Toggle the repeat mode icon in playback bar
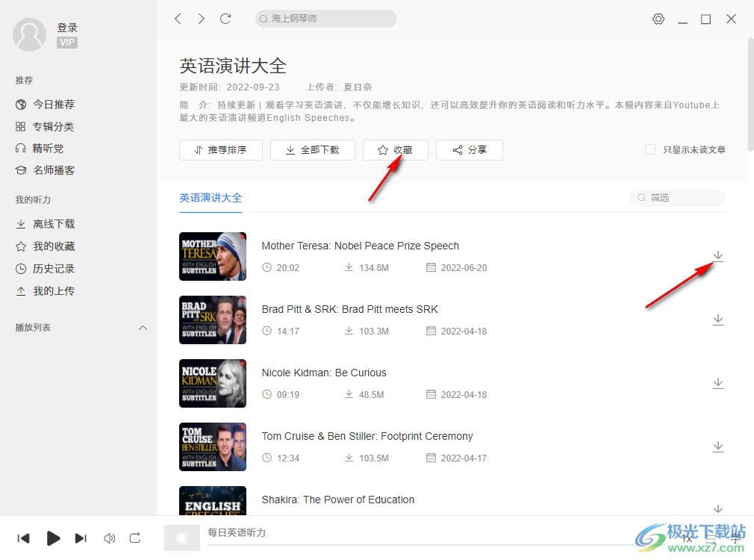The height and width of the screenshot is (560, 754). [x=136, y=538]
